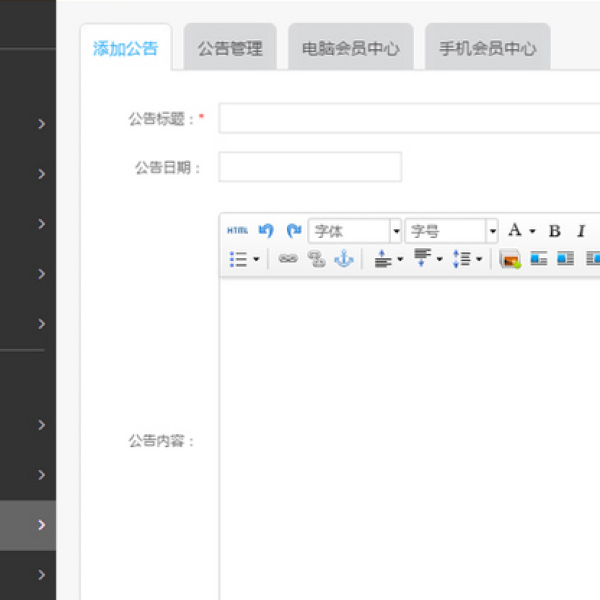600x600 pixels.
Task: Switch to HTML source mode in editor
Action: pyautogui.click(x=237, y=231)
